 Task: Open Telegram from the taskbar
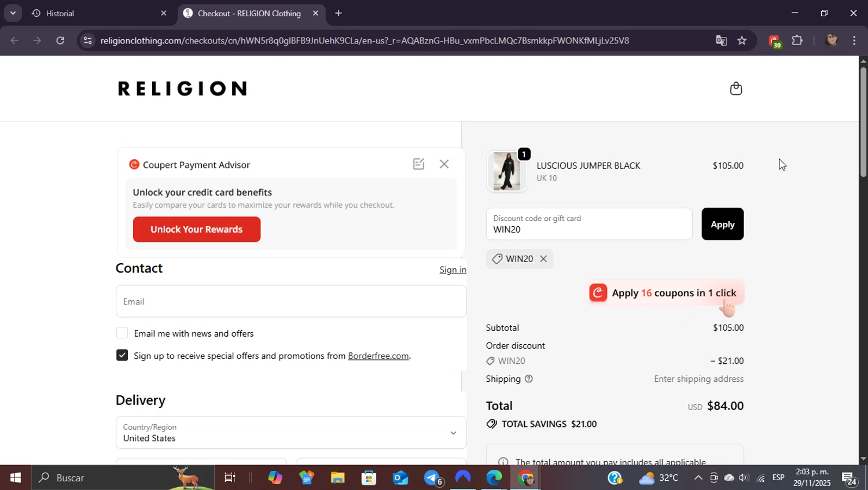click(432, 478)
